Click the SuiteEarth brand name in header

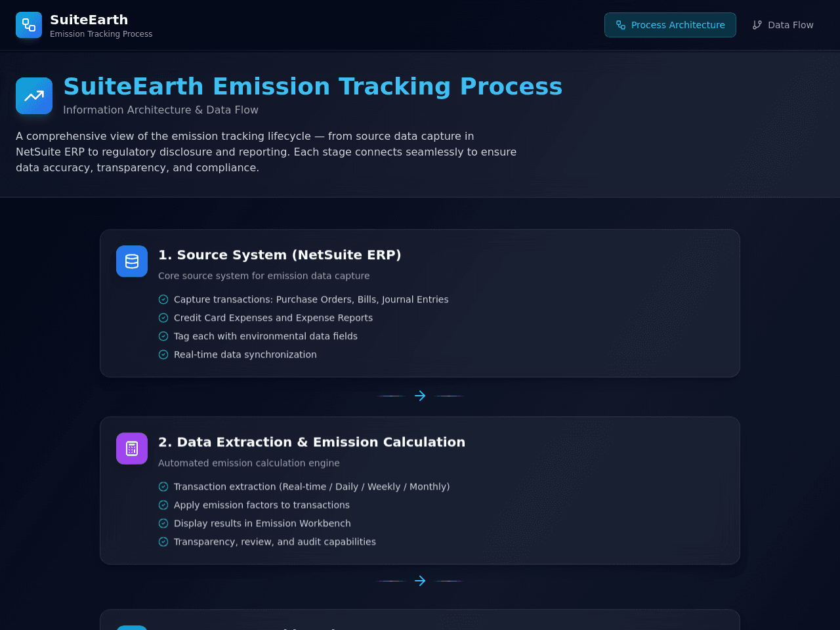pyautogui.click(x=89, y=20)
